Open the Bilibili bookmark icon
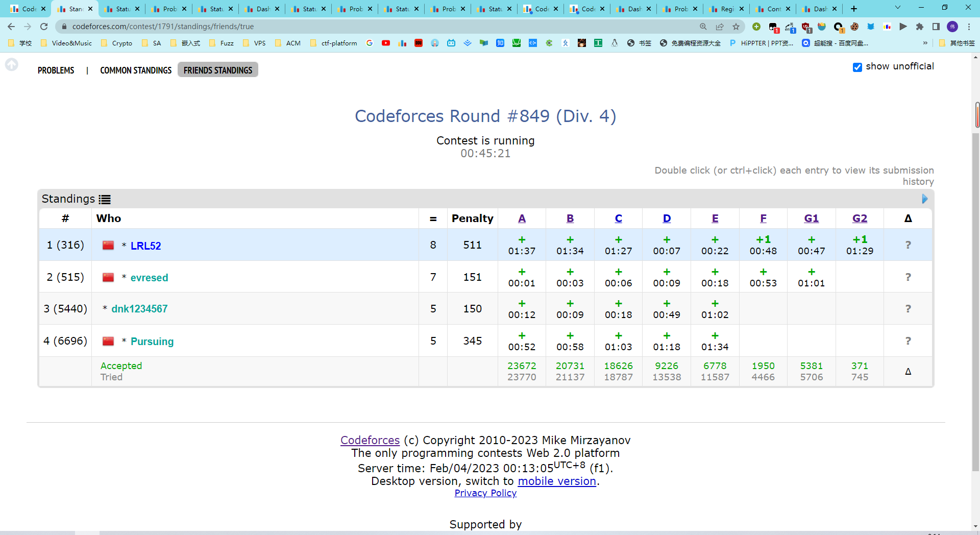980x535 pixels. coord(451,43)
